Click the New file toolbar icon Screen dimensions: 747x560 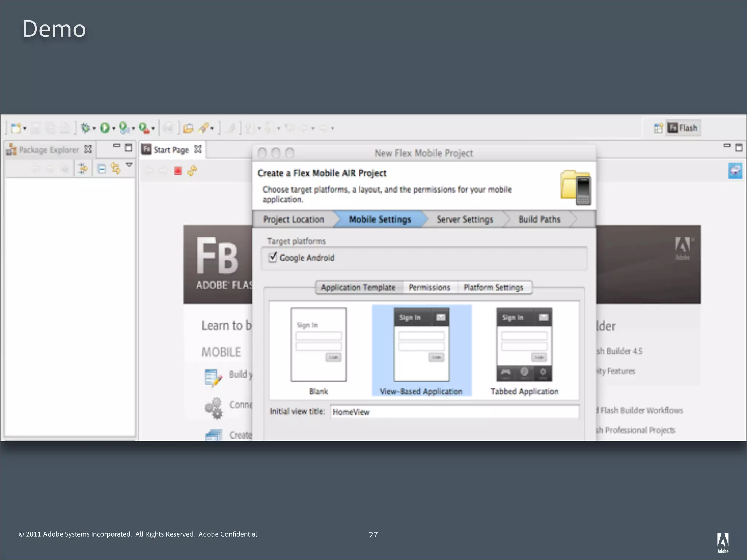(16, 128)
